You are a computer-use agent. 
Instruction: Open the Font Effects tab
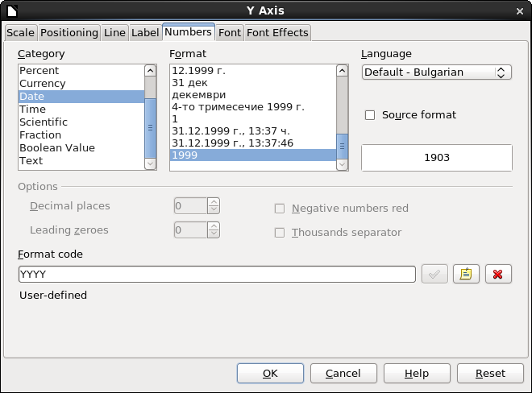point(277,32)
